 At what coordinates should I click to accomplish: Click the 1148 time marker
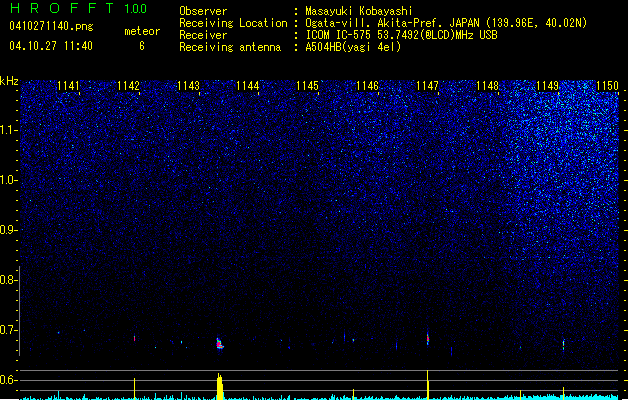[x=487, y=86]
